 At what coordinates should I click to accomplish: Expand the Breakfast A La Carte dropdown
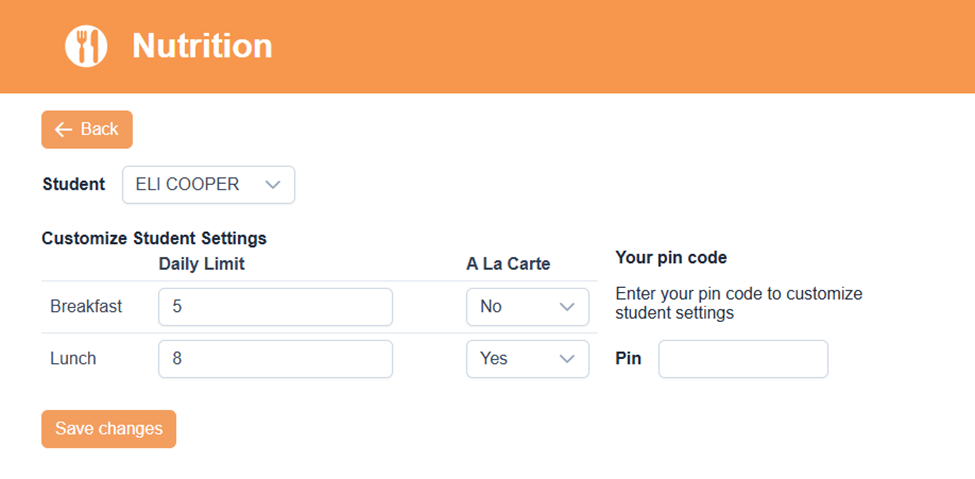(x=527, y=307)
